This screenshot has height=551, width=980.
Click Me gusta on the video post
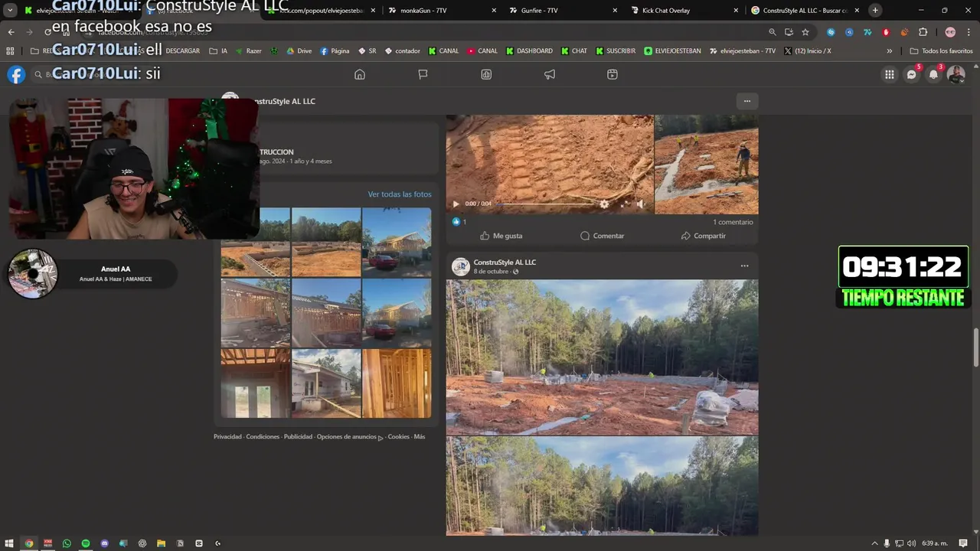pyautogui.click(x=501, y=236)
